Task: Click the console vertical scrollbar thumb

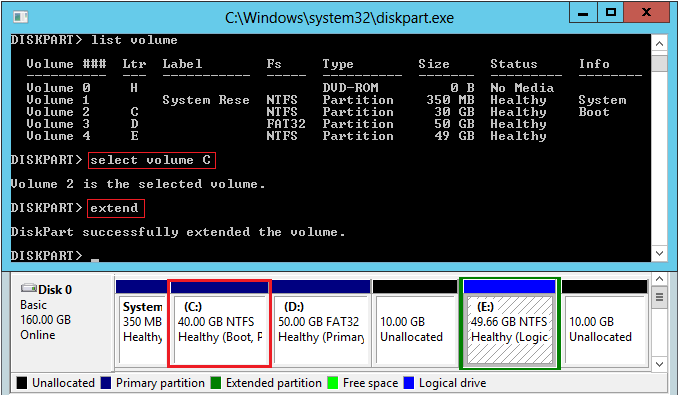Action: [x=660, y=63]
